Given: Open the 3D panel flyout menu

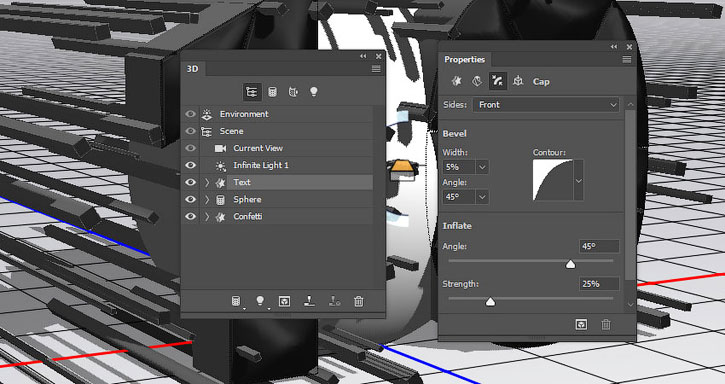Looking at the screenshot, I should click(376, 69).
